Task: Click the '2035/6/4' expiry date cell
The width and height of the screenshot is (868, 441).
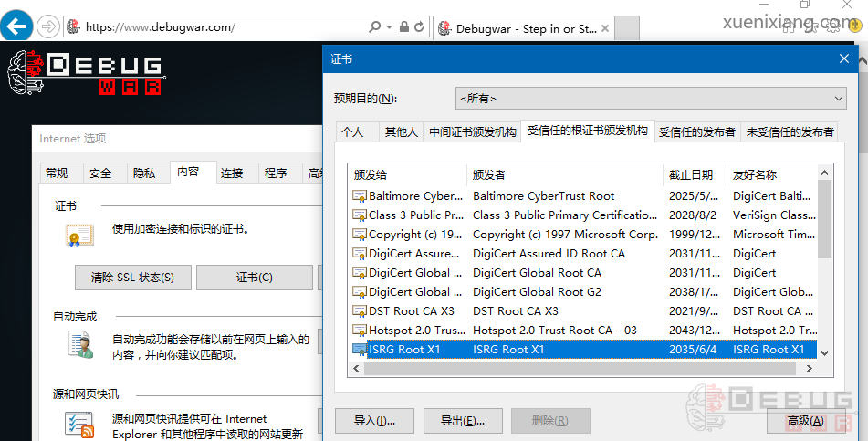Action: click(x=693, y=350)
